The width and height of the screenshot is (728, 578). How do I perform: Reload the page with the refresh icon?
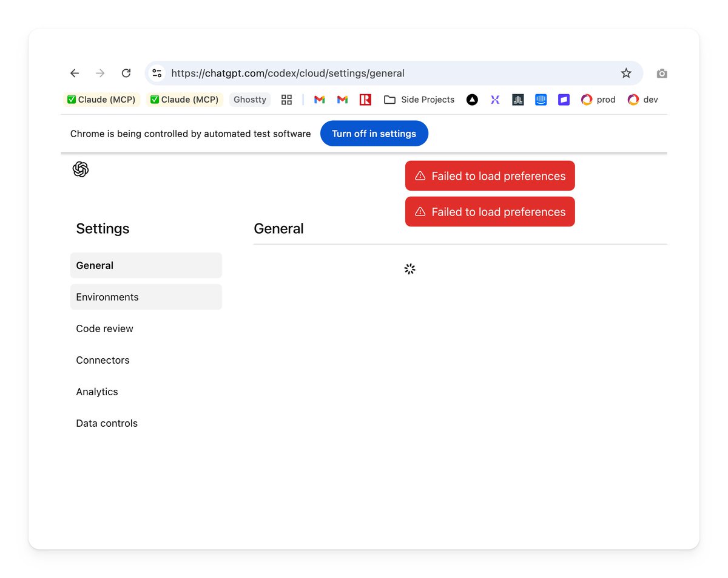tap(126, 73)
